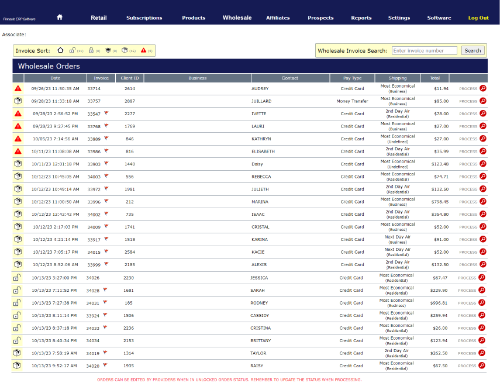Select the "Money Transfer" pay type cell
The height and width of the screenshot is (388, 500).
click(x=352, y=101)
